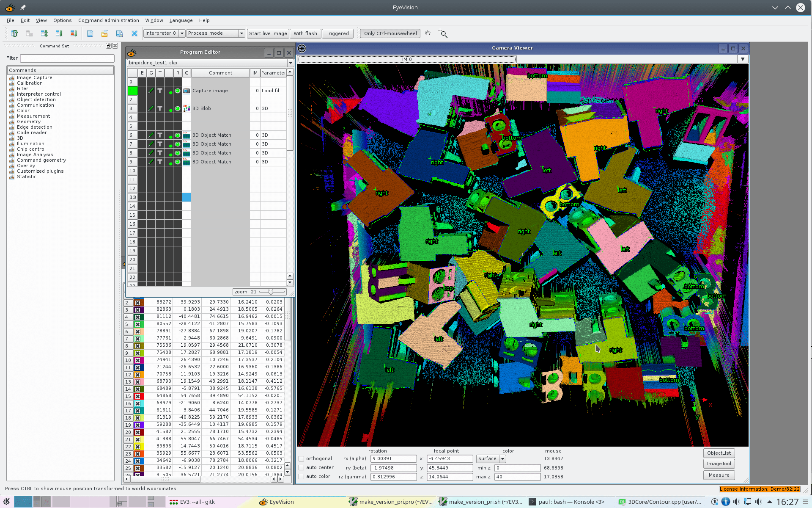
Task: Open the binpicking_test1.ckp file dropdown
Action: click(x=210, y=63)
